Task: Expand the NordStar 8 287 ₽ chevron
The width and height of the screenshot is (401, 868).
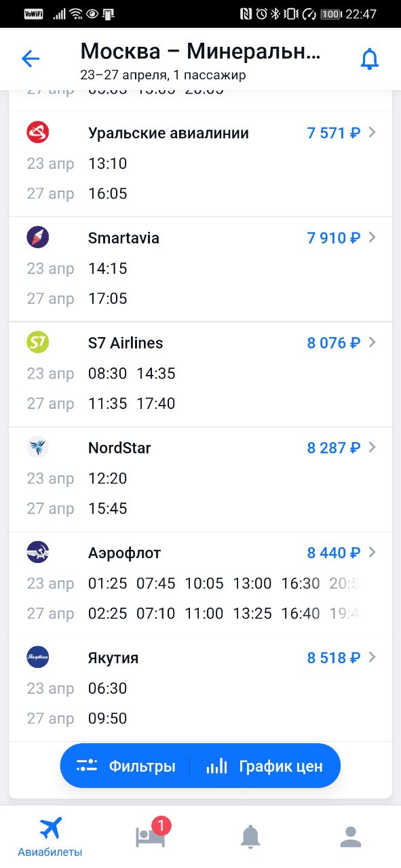Action: 372,448
